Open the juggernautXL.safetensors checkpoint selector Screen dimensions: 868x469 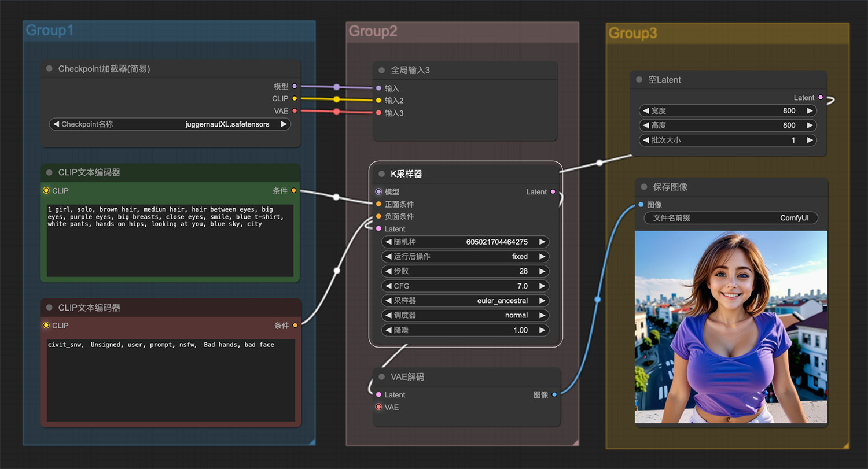pos(170,124)
